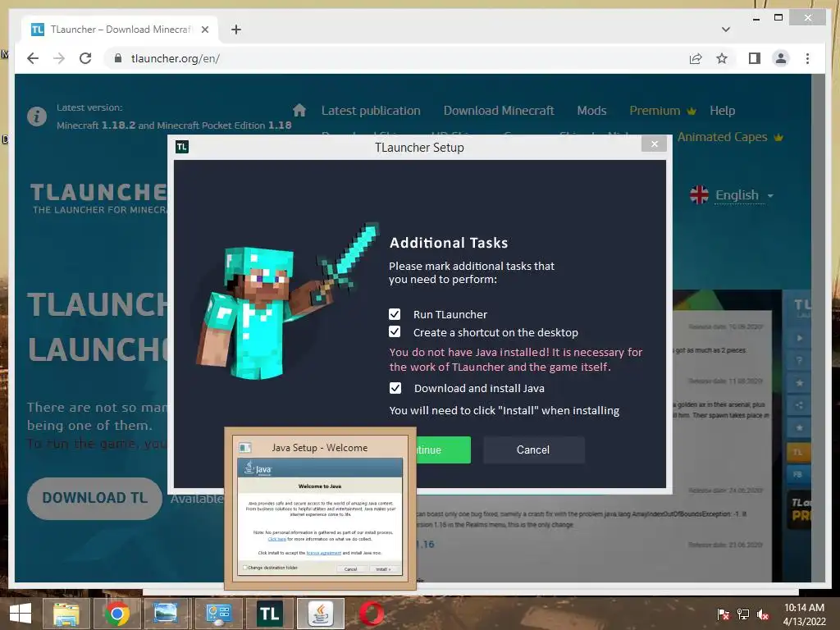
Task: Click the website home icon
Action: pos(299,110)
